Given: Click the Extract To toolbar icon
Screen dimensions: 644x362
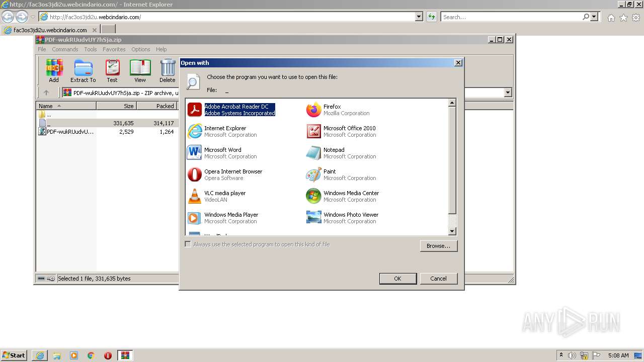Looking at the screenshot, I should [83, 71].
